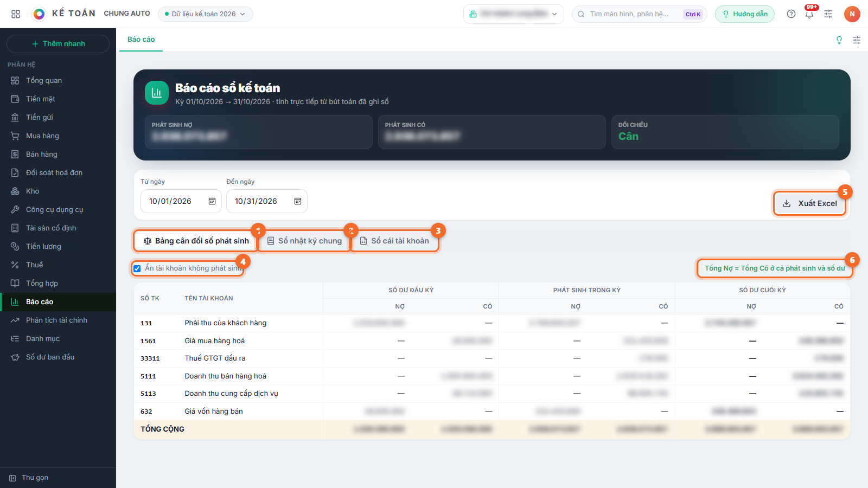Click the Từ ngày date input
This screenshot has height=488, width=868.
(181, 201)
